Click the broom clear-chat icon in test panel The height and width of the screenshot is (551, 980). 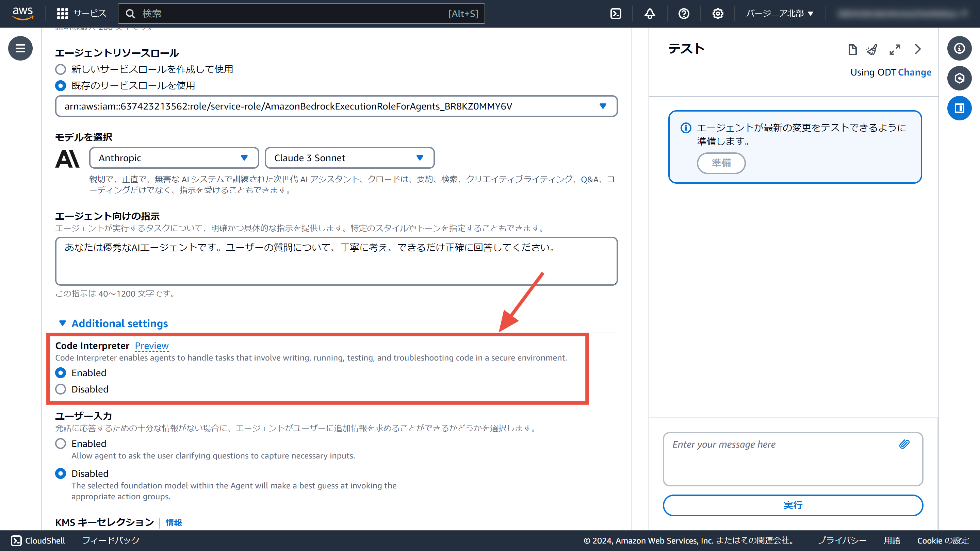(x=871, y=49)
